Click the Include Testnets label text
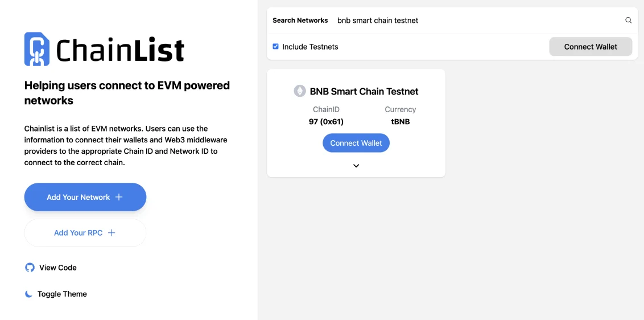The image size is (644, 320). click(x=310, y=47)
